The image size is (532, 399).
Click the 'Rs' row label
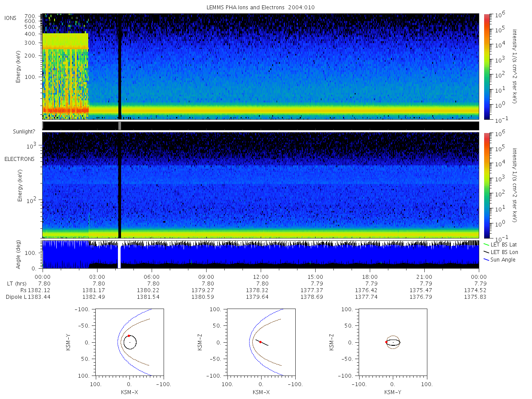pos(23,290)
